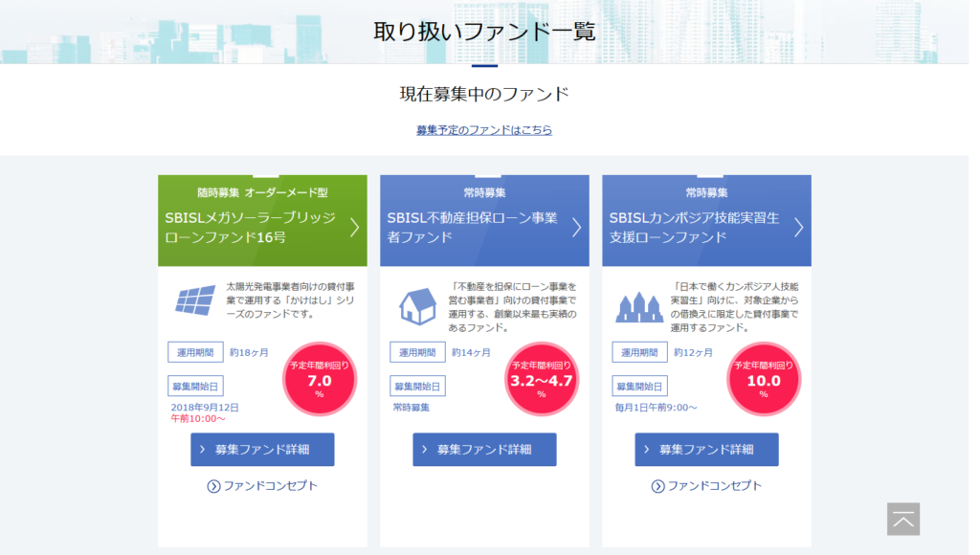Open 募集予定のファンドはこちら link
This screenshot has height=555, width=980.
[483, 130]
